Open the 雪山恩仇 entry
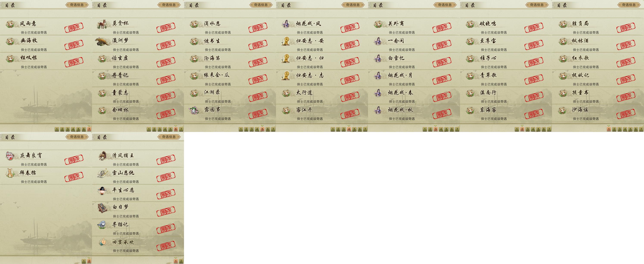 [x=138, y=176]
